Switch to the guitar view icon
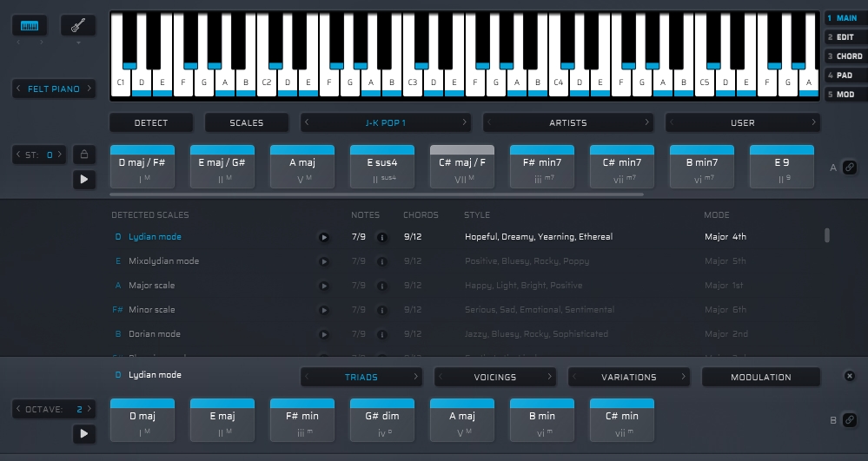The image size is (868, 461). tap(78, 26)
